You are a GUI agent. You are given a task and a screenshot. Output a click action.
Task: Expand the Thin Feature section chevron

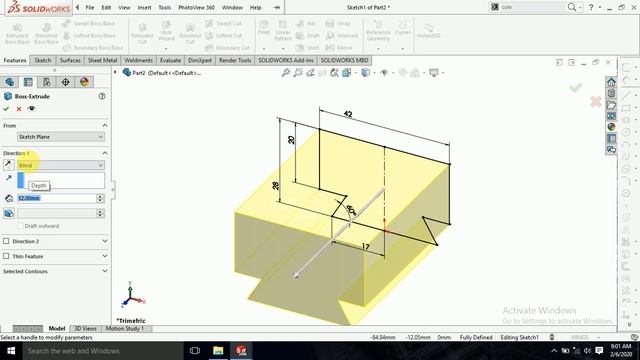point(104,256)
